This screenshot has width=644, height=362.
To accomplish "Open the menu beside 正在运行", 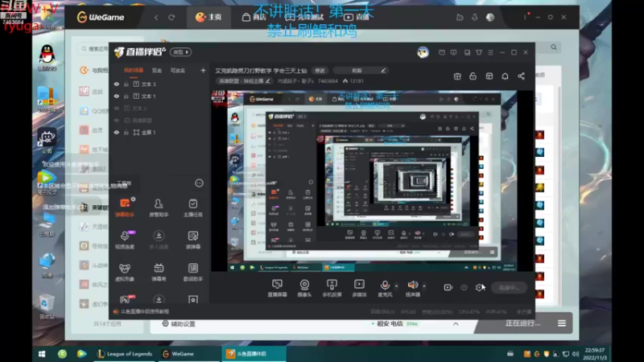I will pyautogui.click(x=561, y=323).
